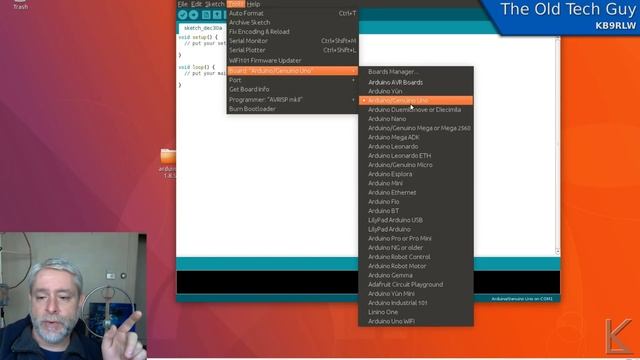Screen dimensions: 640x360
Task: Select Arduino/Genuino Mega or Mega 2560
Action: pyautogui.click(x=416, y=128)
